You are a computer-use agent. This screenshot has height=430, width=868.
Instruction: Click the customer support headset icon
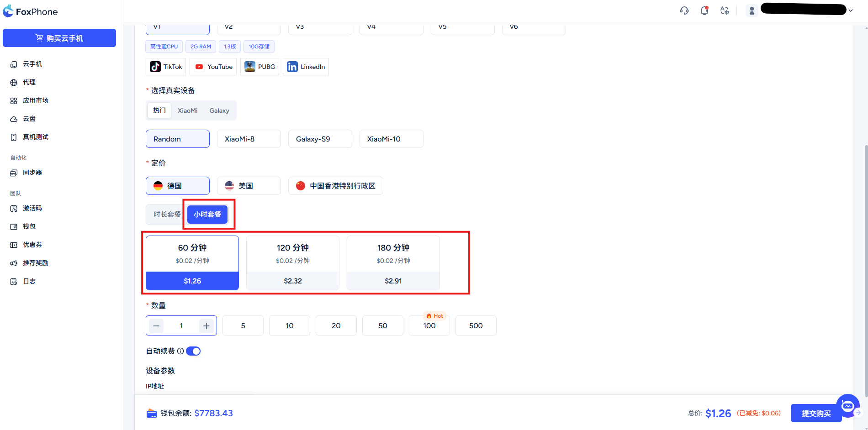pyautogui.click(x=684, y=10)
